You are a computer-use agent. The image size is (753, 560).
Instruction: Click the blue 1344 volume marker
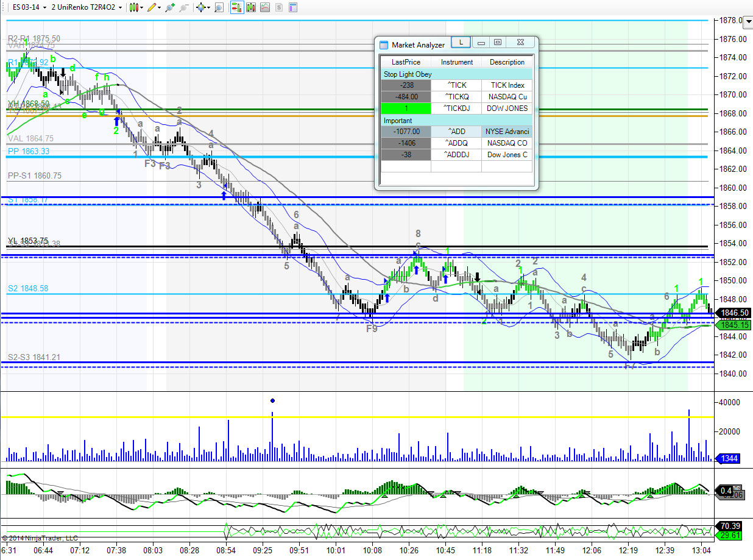pos(727,458)
